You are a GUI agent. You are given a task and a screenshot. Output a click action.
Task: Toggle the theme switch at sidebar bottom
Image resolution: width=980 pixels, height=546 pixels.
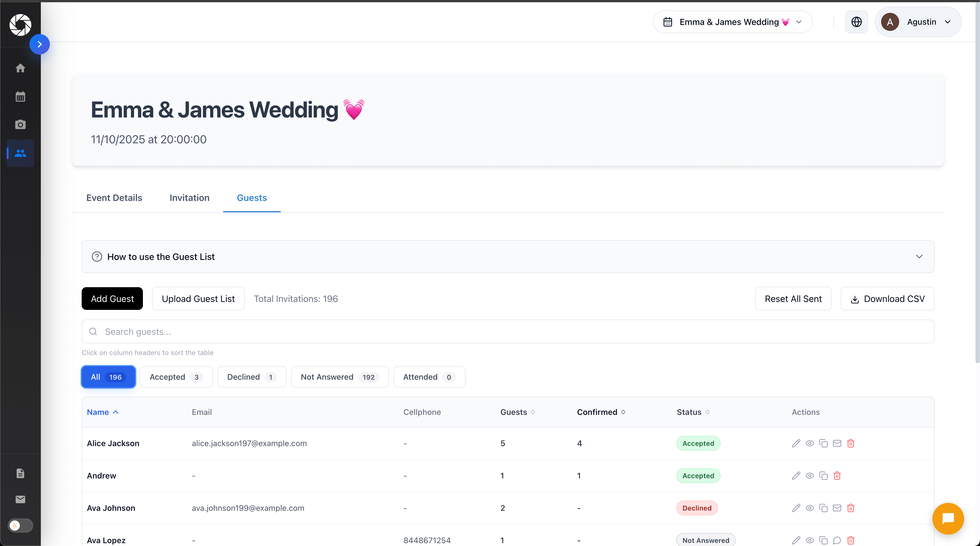click(20, 526)
